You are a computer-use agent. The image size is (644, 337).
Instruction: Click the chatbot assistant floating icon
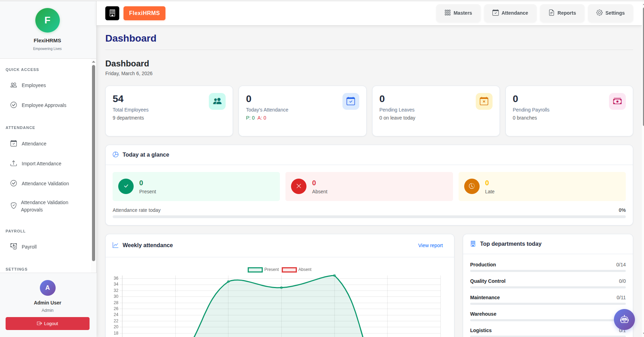pos(624,319)
